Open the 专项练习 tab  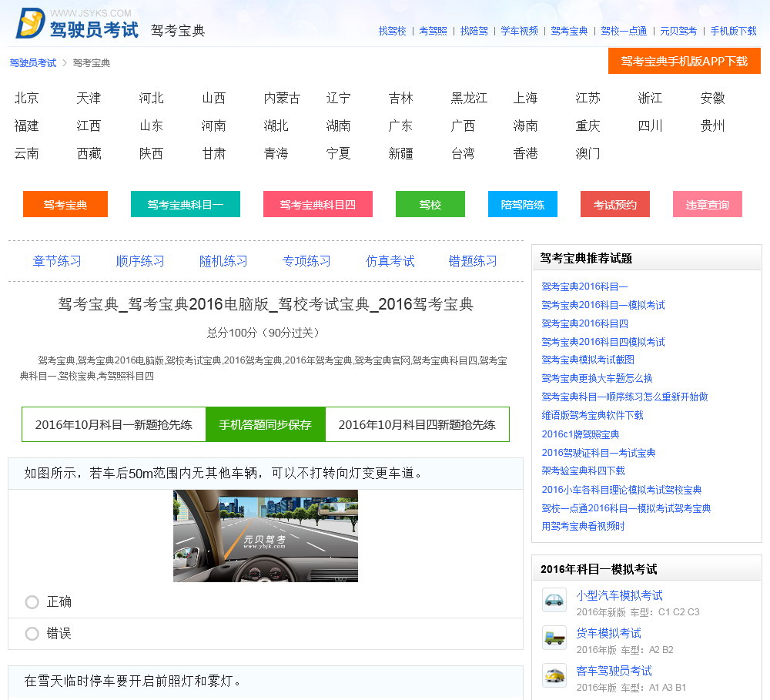point(306,261)
